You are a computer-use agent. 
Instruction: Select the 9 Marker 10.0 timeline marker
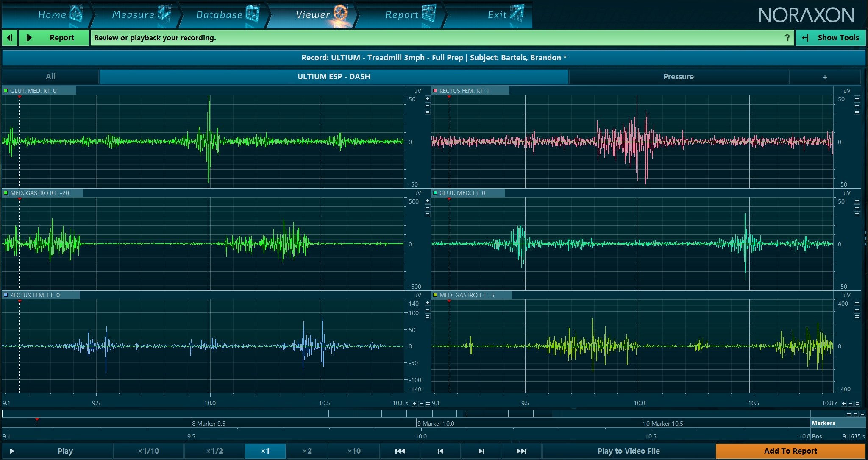[436, 424]
